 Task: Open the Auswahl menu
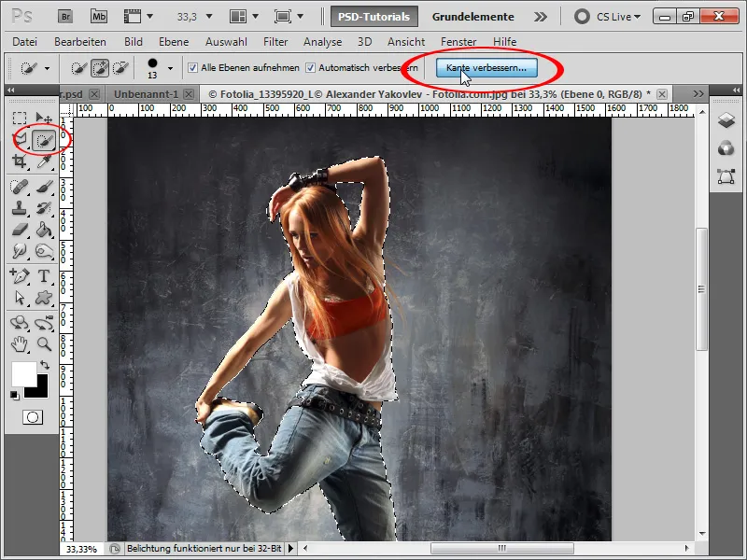tap(226, 42)
